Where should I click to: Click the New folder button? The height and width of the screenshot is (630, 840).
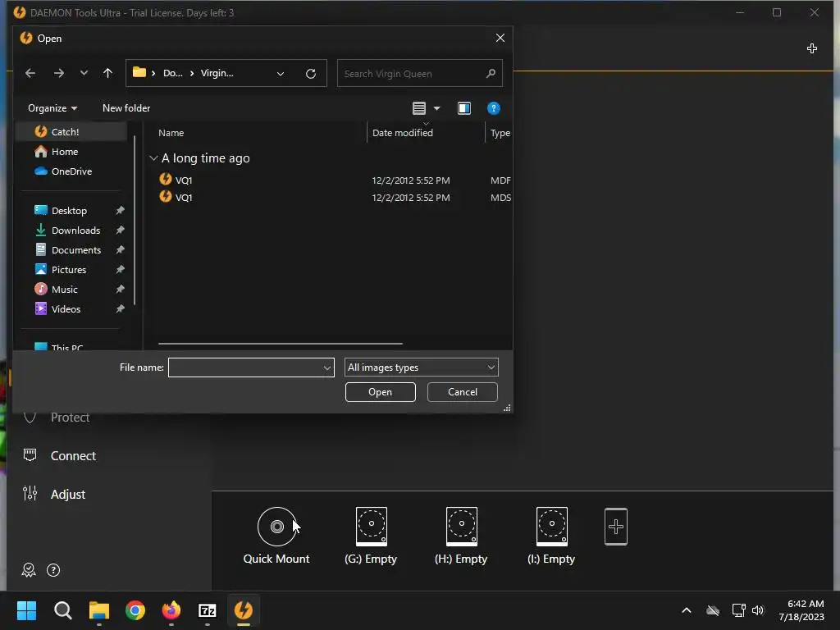coord(126,108)
